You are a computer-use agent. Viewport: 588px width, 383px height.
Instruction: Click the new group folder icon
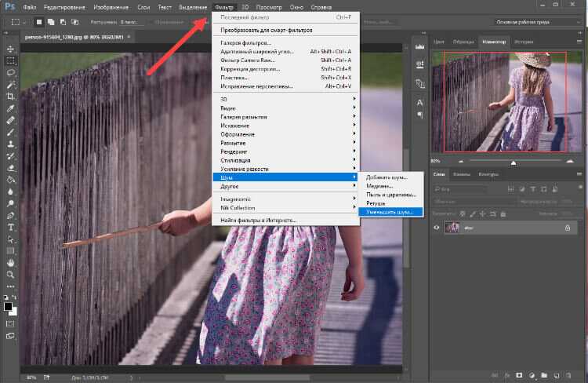pyautogui.click(x=544, y=375)
